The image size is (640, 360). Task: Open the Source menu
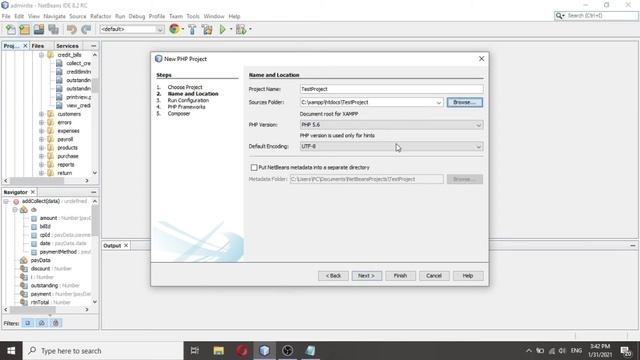click(x=78, y=16)
